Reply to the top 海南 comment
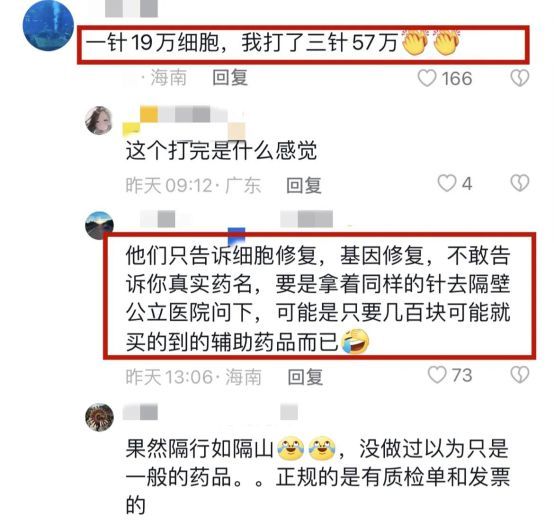The width and height of the screenshot is (554, 524). point(230,78)
